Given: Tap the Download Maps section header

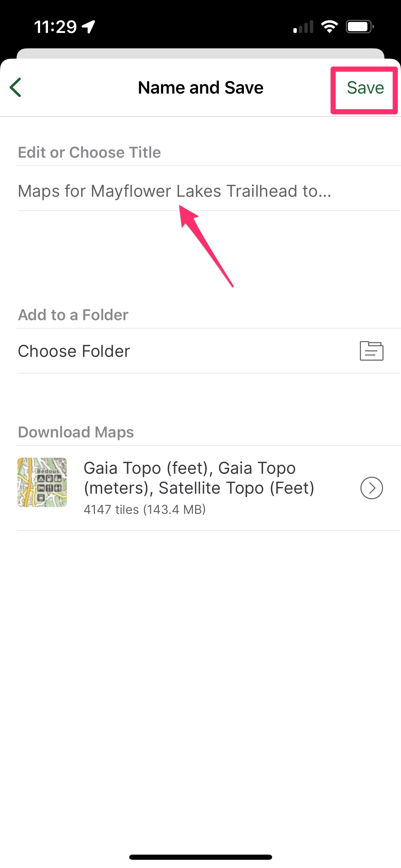Looking at the screenshot, I should 76,432.
